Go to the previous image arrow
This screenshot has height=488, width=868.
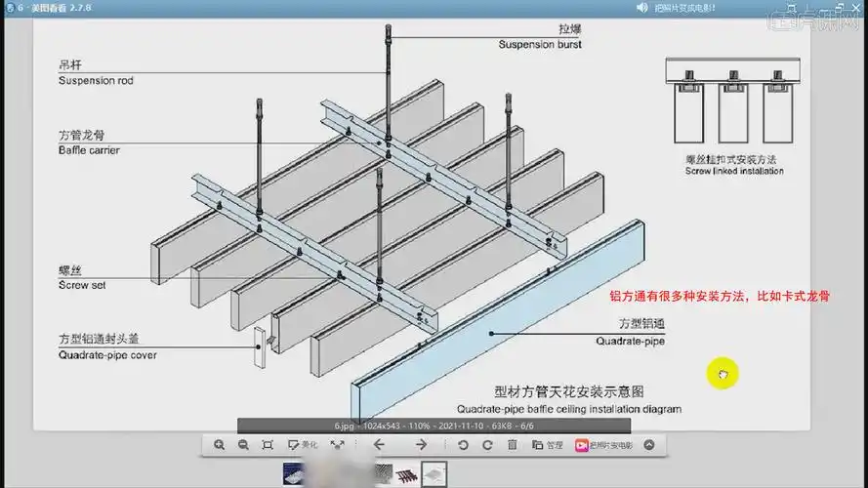379,445
